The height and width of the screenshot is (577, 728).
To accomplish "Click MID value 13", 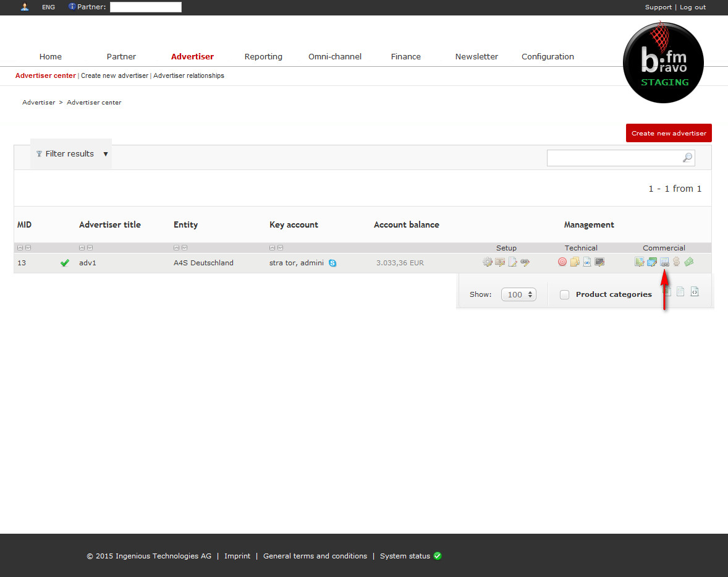I will 22,262.
